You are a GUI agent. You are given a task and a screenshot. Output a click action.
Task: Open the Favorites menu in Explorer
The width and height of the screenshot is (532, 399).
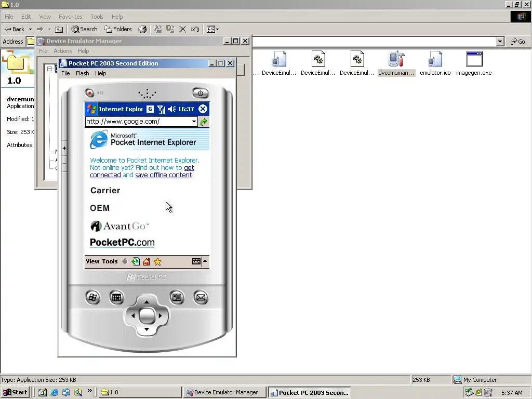(70, 17)
